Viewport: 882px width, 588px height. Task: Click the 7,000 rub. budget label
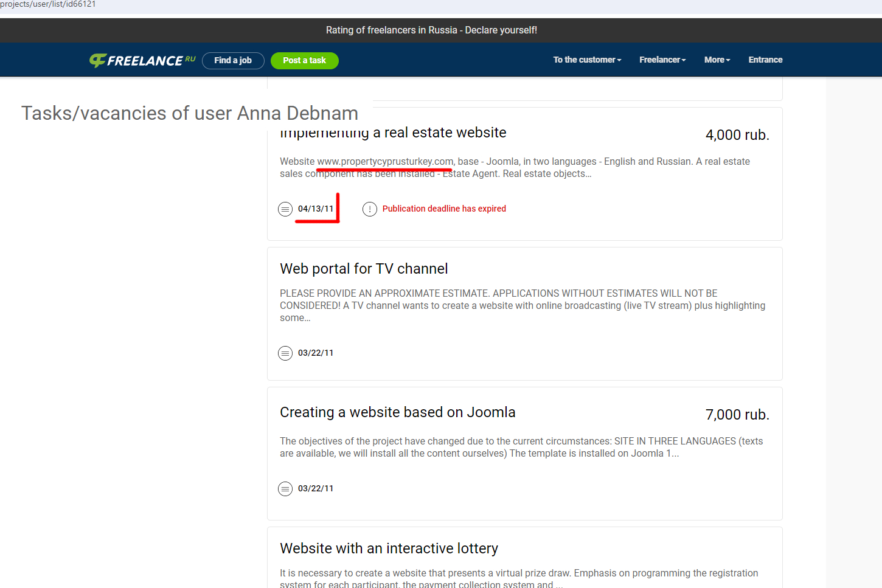(737, 415)
